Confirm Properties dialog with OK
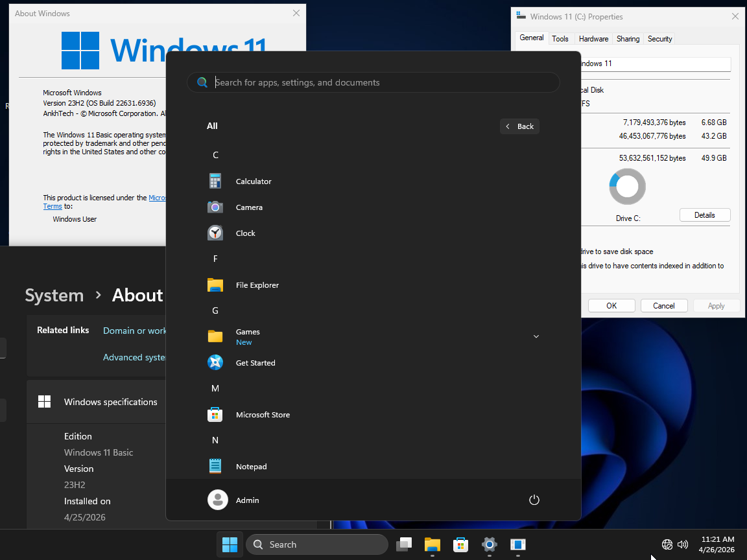The width and height of the screenshot is (747, 560). 611,306
